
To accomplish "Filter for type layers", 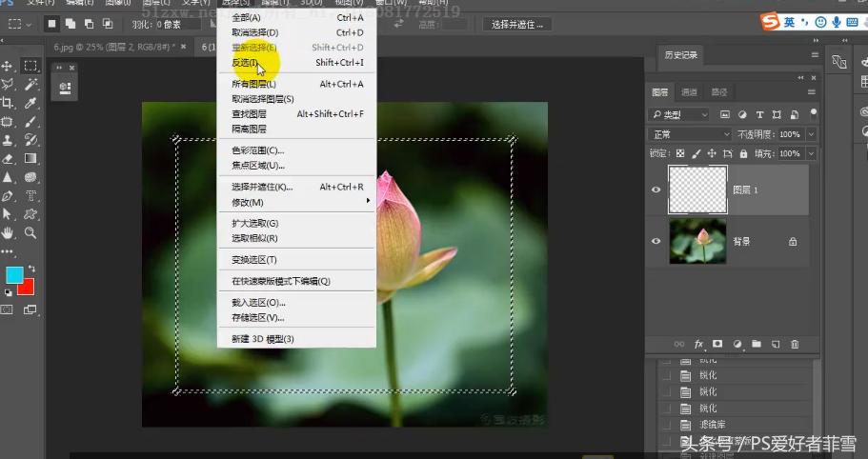I will coord(759,114).
